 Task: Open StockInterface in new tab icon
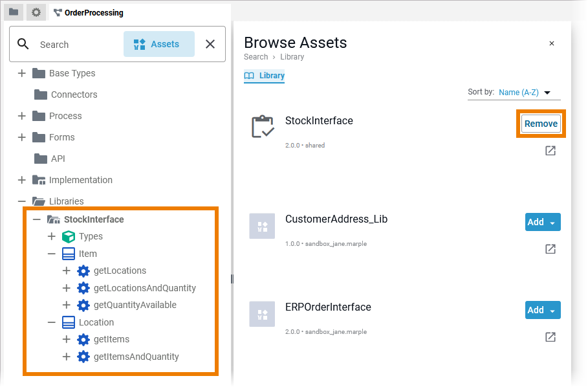tap(550, 151)
